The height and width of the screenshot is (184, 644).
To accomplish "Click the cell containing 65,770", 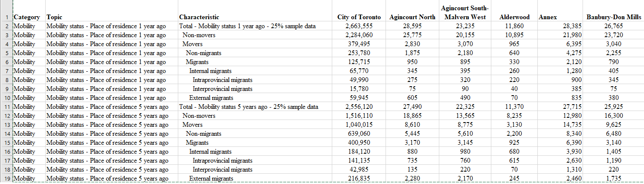I will (x=359, y=71).
